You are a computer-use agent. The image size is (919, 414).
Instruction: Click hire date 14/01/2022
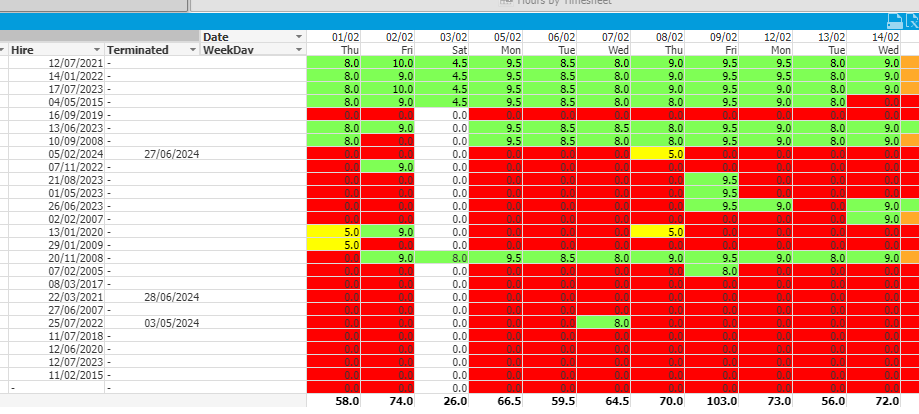point(76,76)
